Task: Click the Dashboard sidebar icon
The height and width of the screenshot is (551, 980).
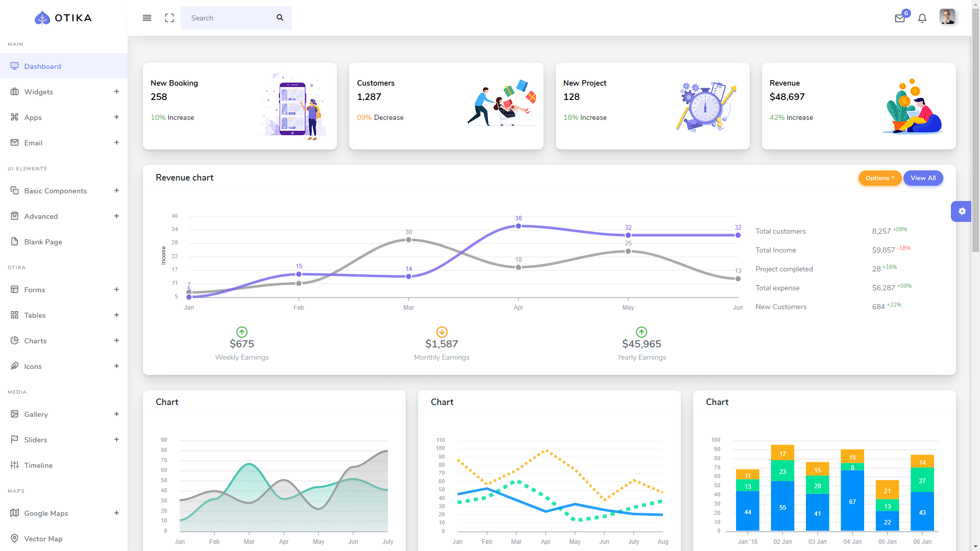Action: (x=14, y=66)
